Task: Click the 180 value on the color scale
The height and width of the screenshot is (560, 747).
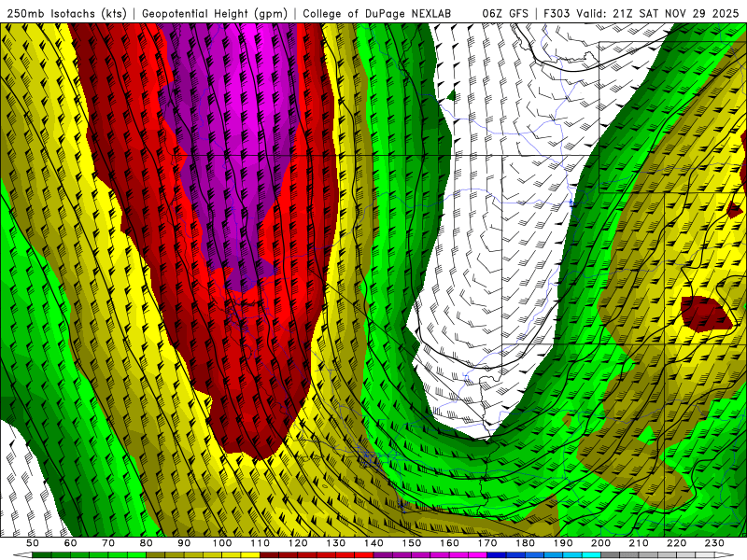Action: point(525,543)
